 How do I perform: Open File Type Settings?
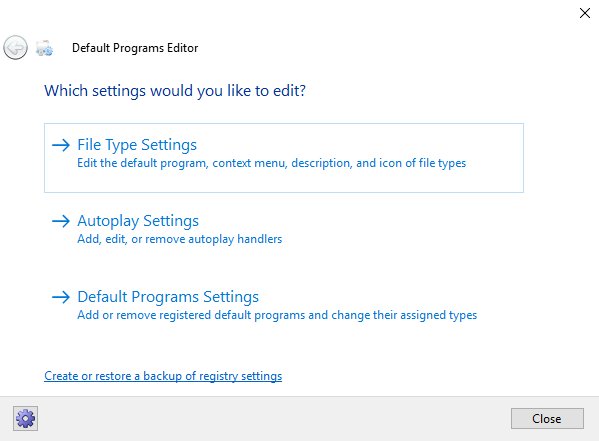click(284, 158)
